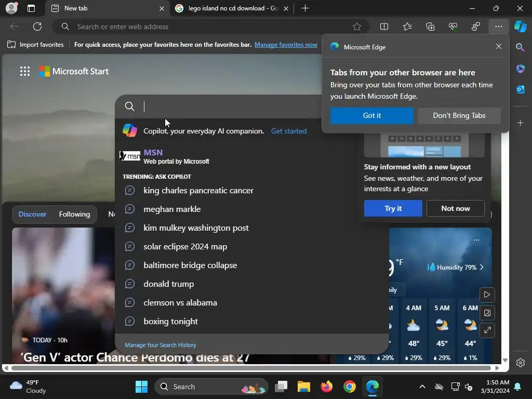Close the Microsoft Edge popup
This screenshot has height=399, width=532.
tap(498, 46)
